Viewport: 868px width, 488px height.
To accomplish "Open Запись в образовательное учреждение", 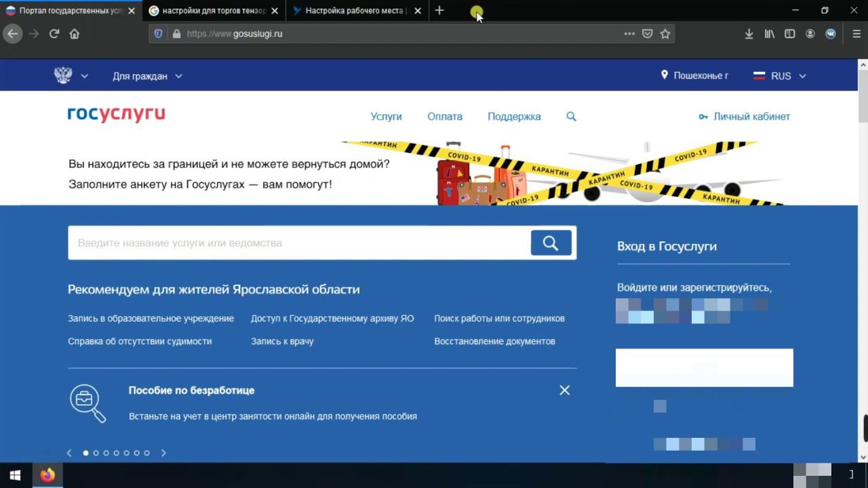I will pyautogui.click(x=151, y=319).
